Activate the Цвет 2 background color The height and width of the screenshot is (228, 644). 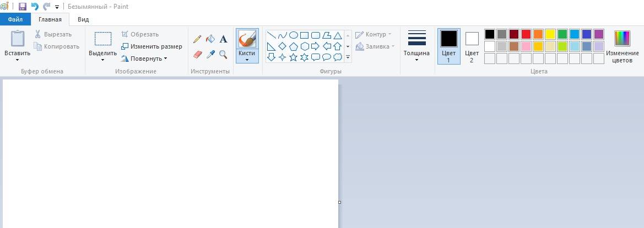(x=472, y=46)
